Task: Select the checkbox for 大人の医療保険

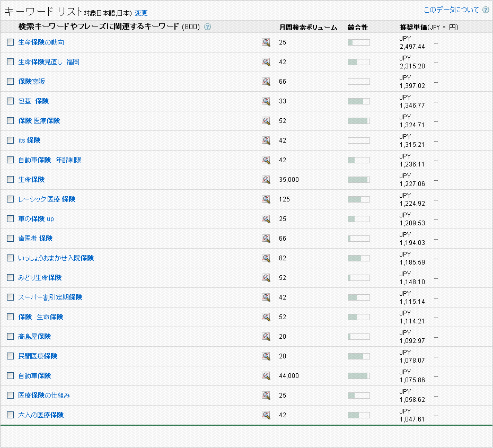Action: click(x=11, y=415)
